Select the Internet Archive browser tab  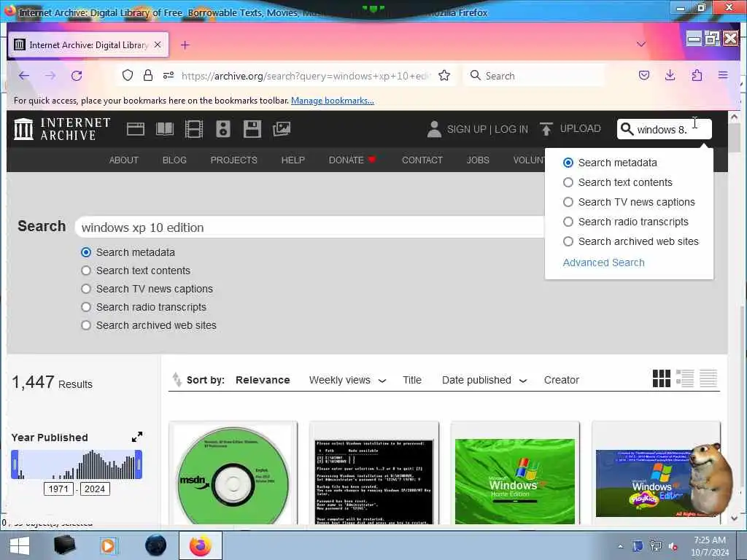pos(88,44)
